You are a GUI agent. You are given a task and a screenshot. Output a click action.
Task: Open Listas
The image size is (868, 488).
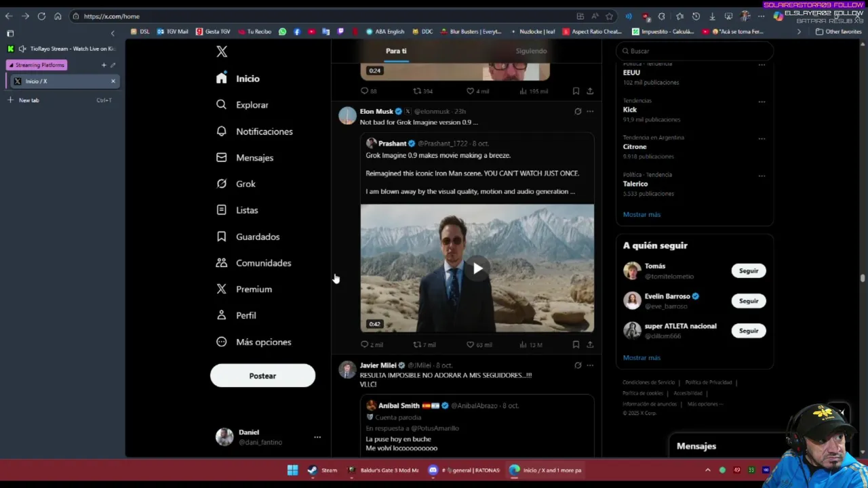tap(237, 210)
